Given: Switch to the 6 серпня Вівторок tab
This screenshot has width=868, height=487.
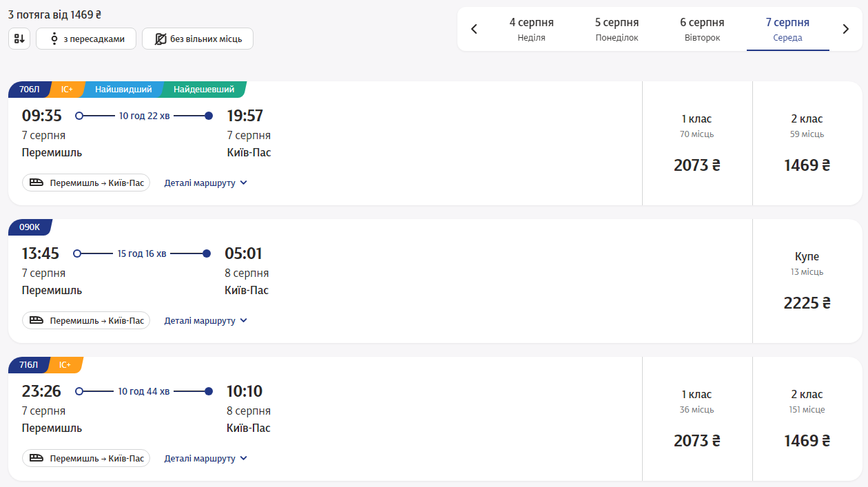Looking at the screenshot, I should click(x=702, y=29).
